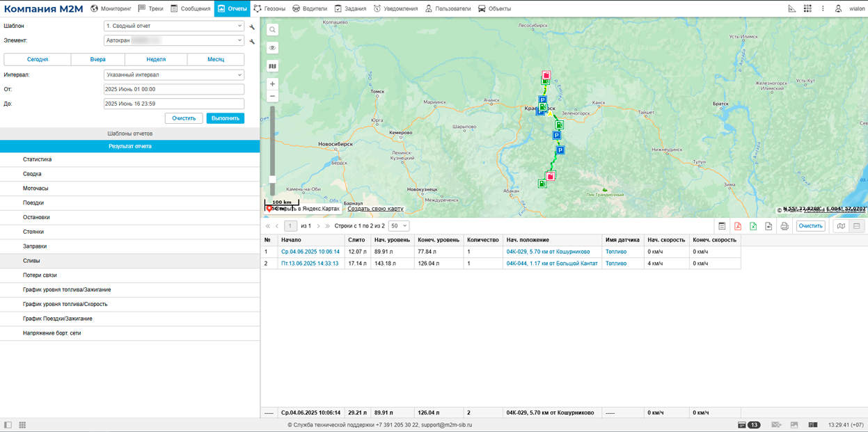Viewport: 868px width, 432px height.
Task: Select the Неделя interval
Action: pyautogui.click(x=156, y=60)
